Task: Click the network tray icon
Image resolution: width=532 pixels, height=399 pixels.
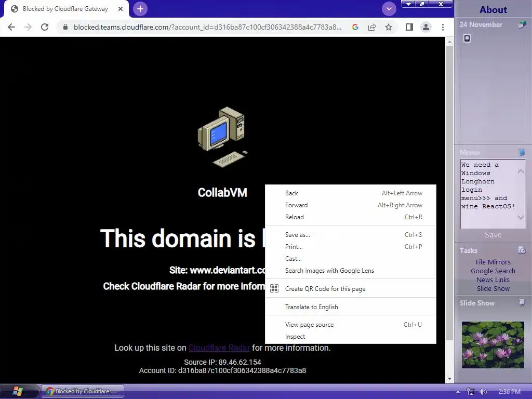Action: [471, 392]
